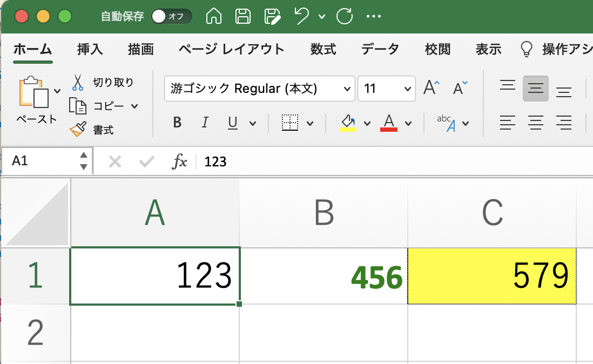
Task: Click the fx insert function icon
Action: coord(179,160)
